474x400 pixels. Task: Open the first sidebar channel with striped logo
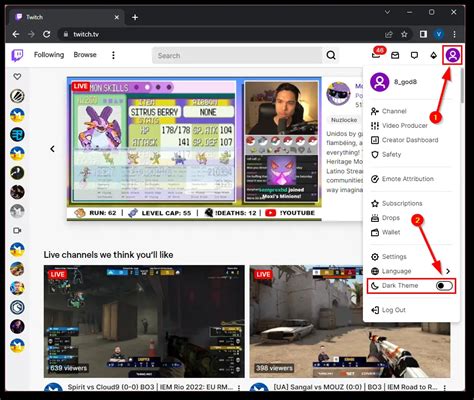coord(17,96)
